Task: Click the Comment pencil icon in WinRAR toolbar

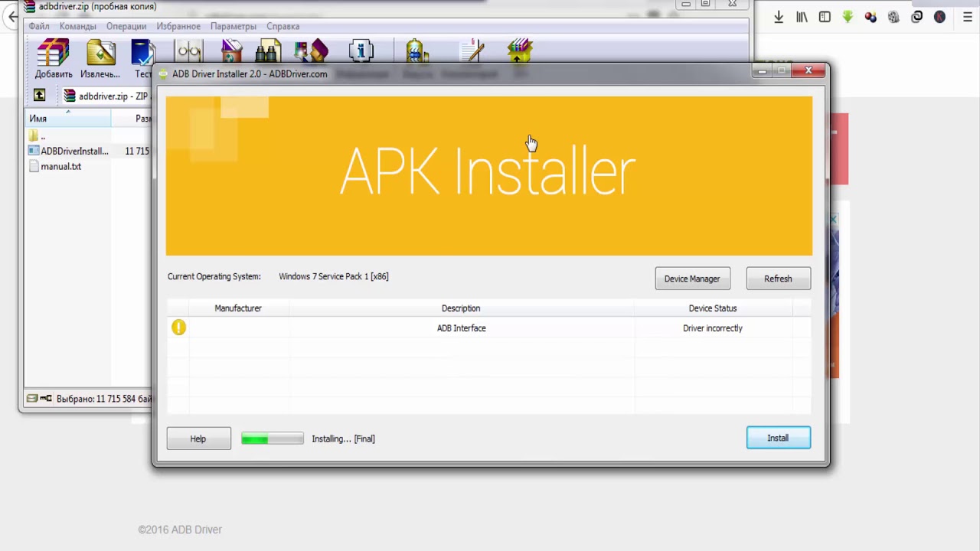Action: point(472,51)
